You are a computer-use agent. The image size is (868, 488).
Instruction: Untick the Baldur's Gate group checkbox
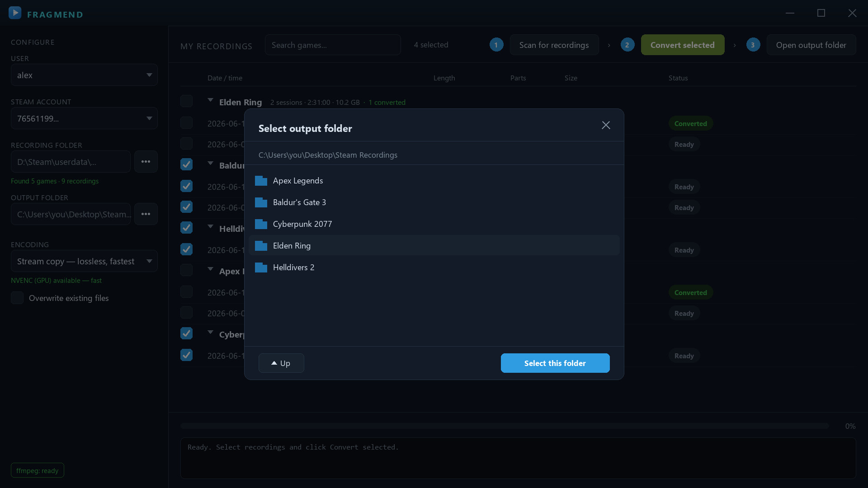coord(186,164)
